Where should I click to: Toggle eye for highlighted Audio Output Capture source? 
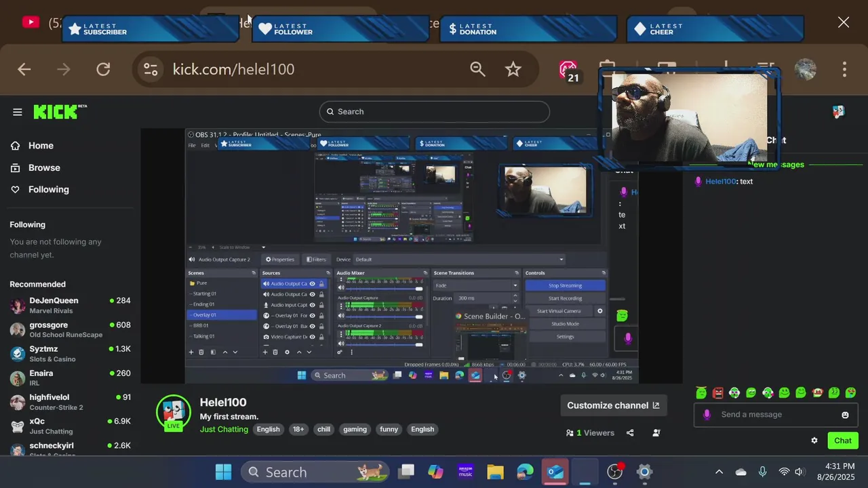312,284
